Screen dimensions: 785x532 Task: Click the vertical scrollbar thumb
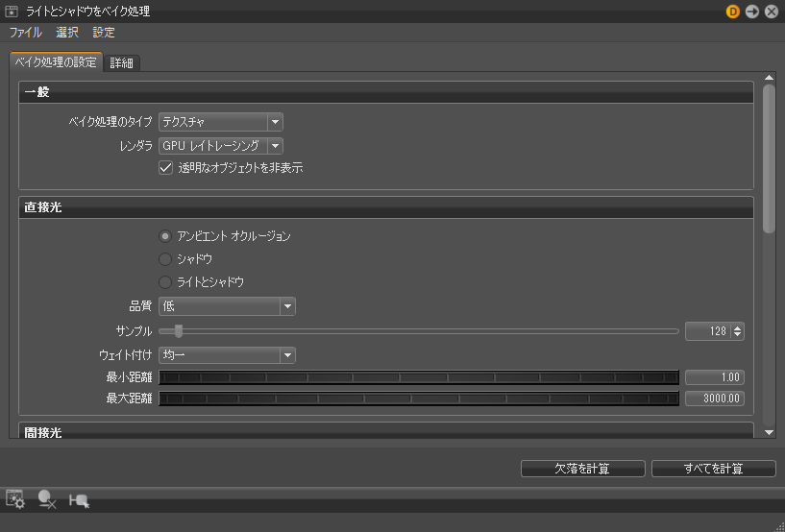pos(769,158)
